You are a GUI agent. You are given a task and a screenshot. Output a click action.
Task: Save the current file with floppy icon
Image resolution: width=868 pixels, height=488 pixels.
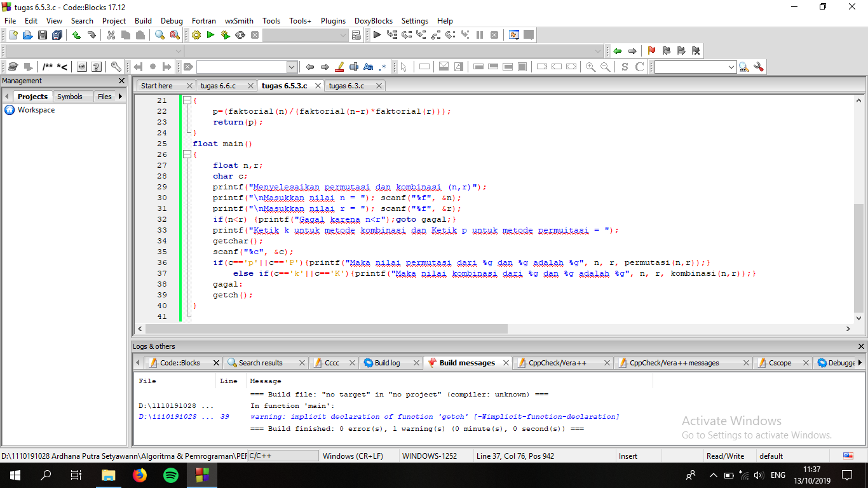pos(43,35)
